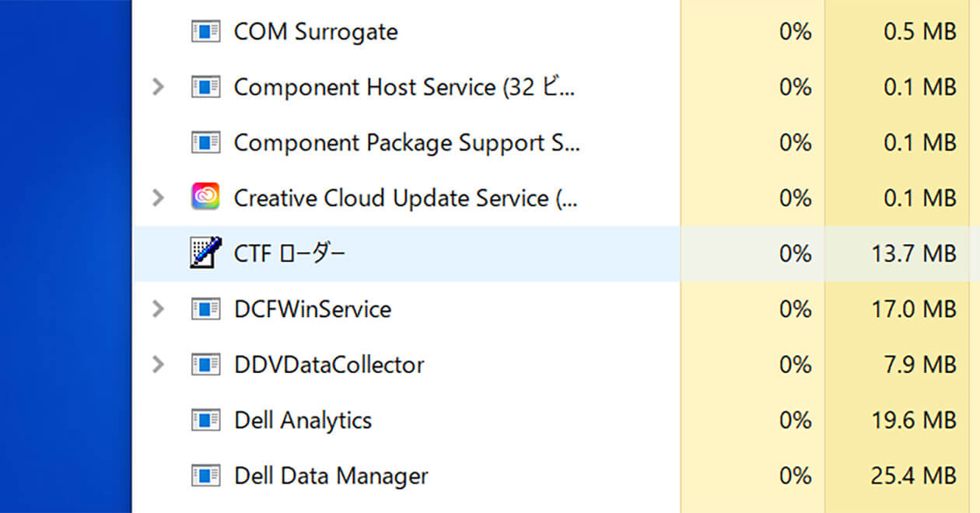The width and height of the screenshot is (980, 513).
Task: Expand the DCFWinService process group
Action: 158,309
